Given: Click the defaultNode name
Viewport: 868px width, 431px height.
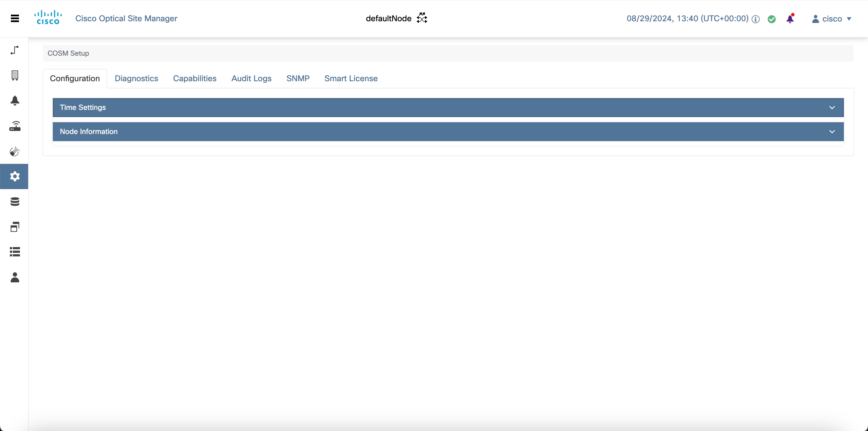Looking at the screenshot, I should pyautogui.click(x=389, y=19).
